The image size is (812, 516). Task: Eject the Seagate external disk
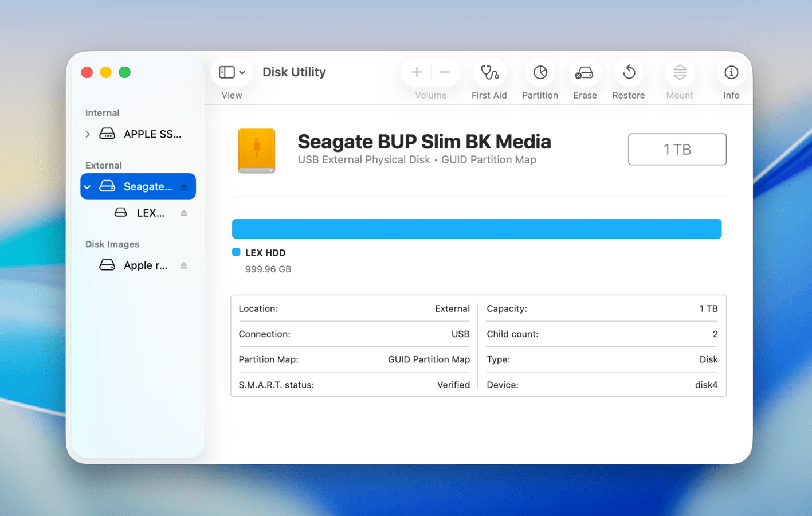click(184, 187)
